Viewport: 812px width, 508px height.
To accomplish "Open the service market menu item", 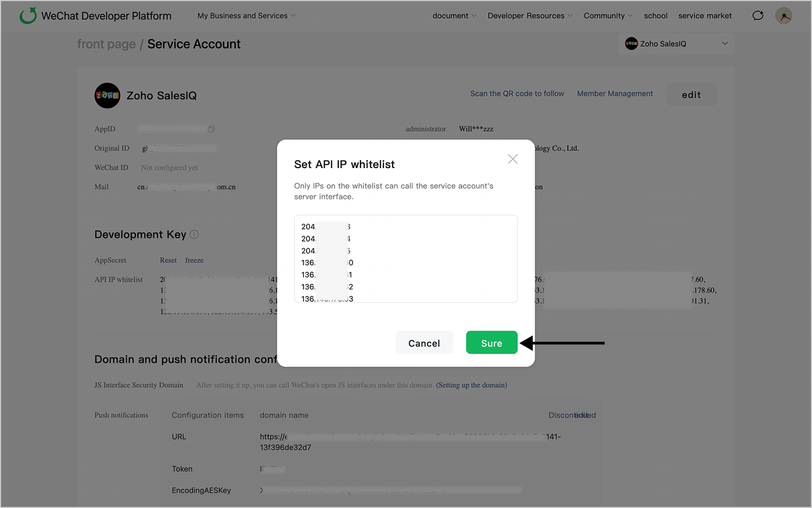I will tap(705, 16).
